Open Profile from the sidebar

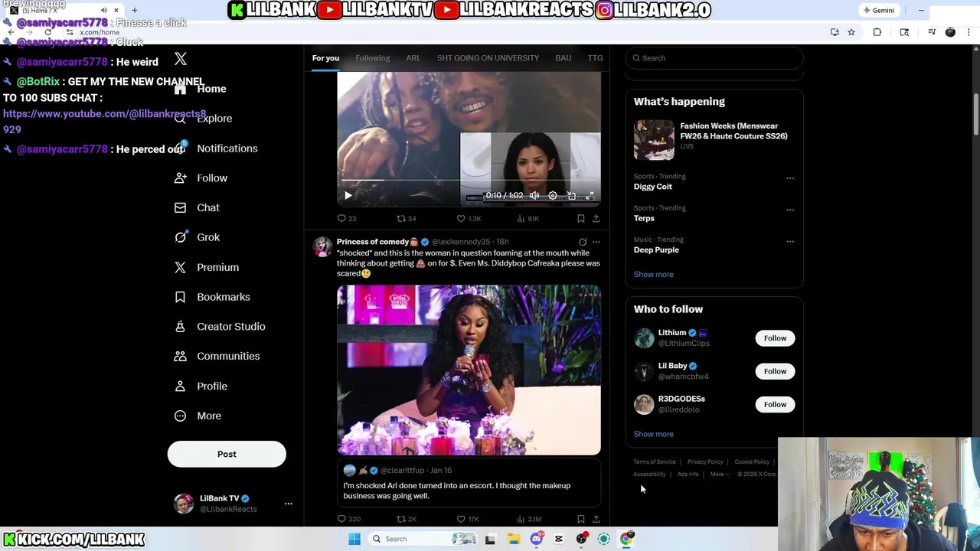pos(201,386)
